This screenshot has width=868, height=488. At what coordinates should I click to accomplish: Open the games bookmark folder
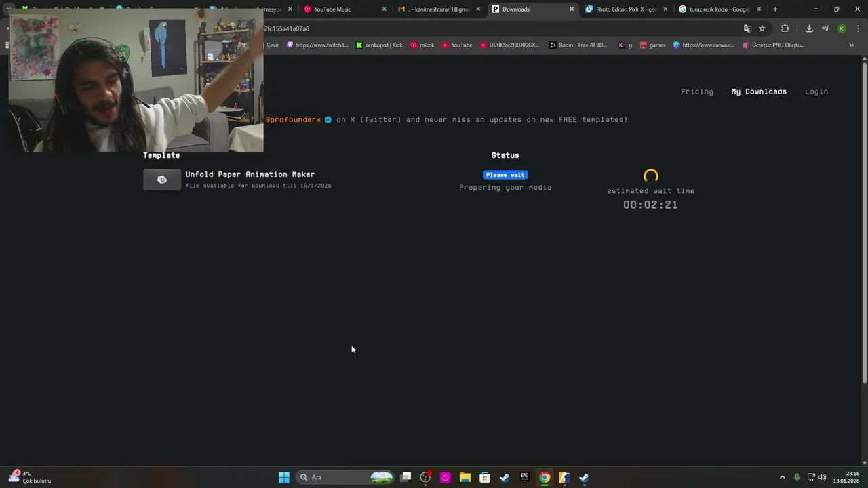pyautogui.click(x=652, y=45)
